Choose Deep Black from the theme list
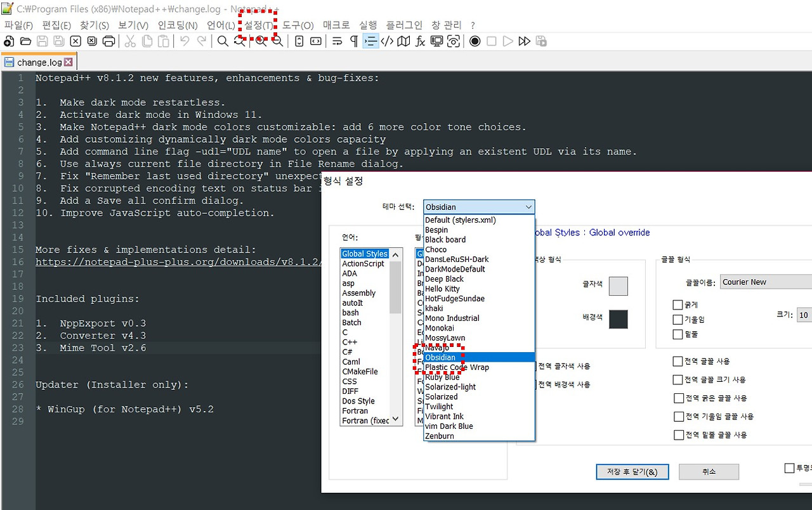Viewport: 812px width, 510px height. (479, 279)
